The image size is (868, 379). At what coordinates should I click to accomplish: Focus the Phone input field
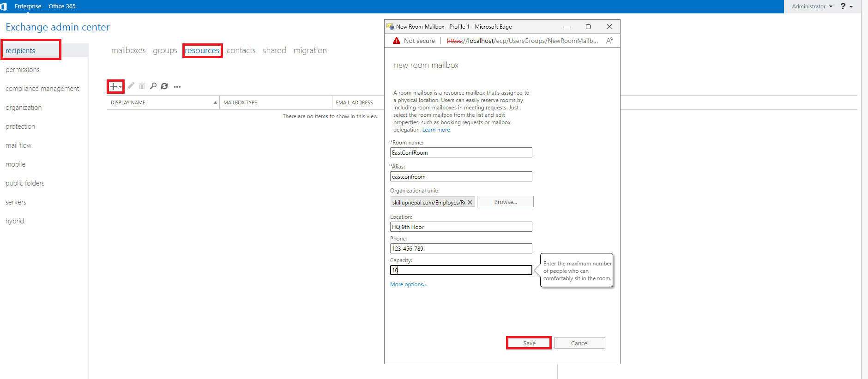[461, 248]
